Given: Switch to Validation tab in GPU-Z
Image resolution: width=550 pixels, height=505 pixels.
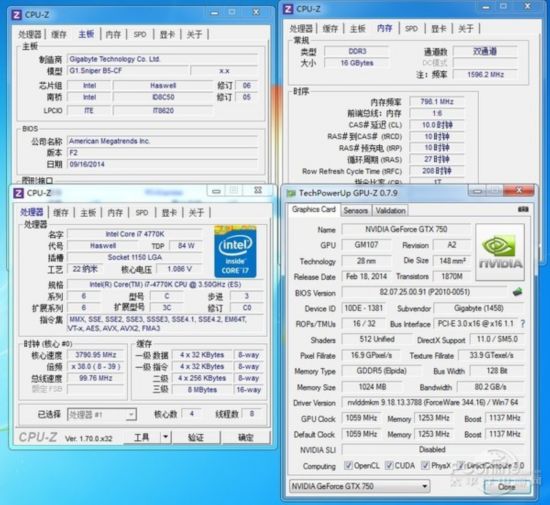Looking at the screenshot, I should tap(390, 210).
